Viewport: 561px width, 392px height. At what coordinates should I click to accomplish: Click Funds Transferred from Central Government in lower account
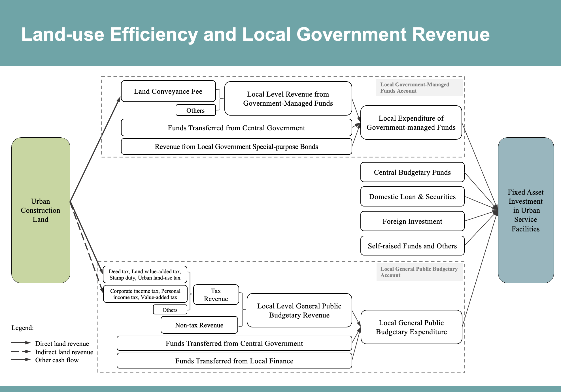(234, 343)
